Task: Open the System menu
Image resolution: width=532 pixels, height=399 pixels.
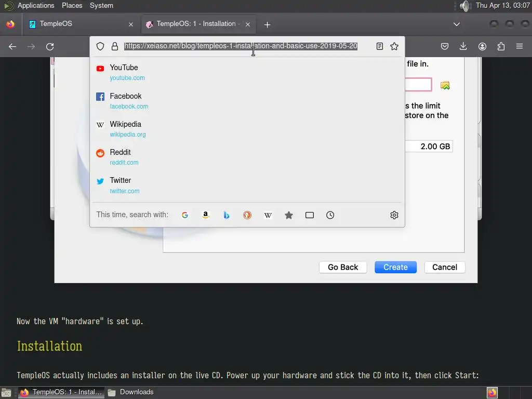Action: 101,5
